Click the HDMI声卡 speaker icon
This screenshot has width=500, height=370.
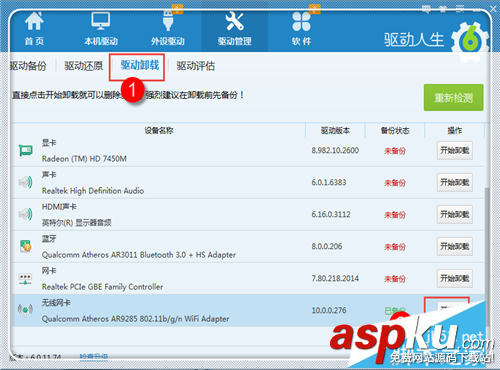click(x=26, y=214)
